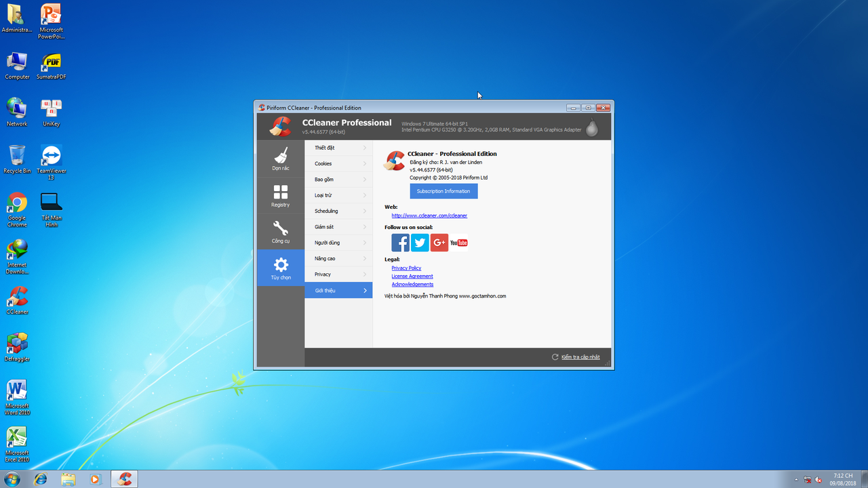Open the Cookies options page

[338, 163]
